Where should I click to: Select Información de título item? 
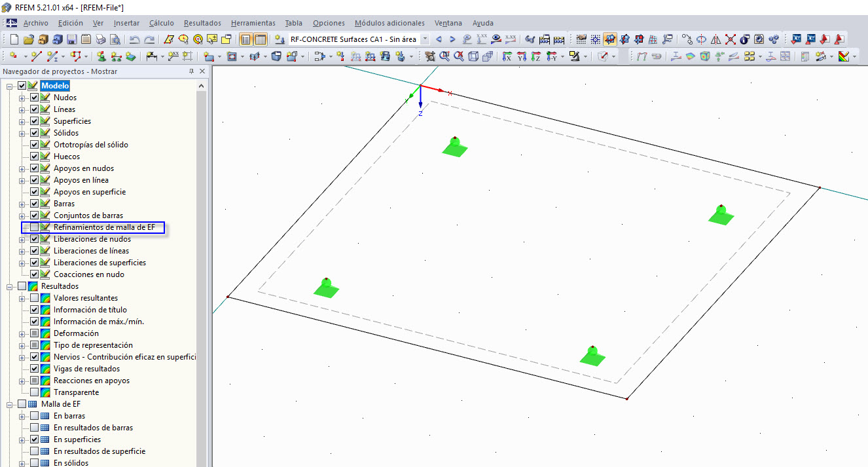coord(90,310)
